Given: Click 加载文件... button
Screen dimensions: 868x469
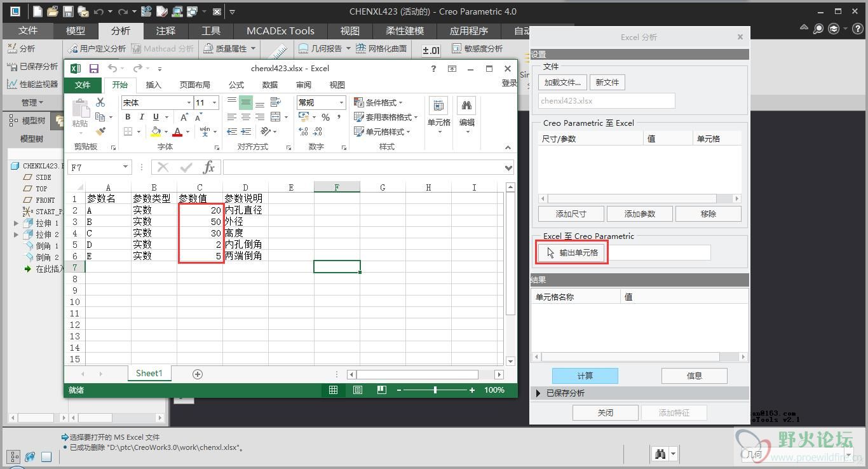Looking at the screenshot, I should click(x=562, y=83).
